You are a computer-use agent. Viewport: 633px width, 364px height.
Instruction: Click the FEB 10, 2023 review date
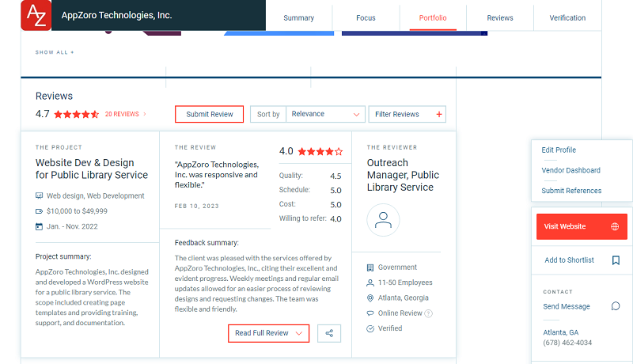click(x=196, y=207)
